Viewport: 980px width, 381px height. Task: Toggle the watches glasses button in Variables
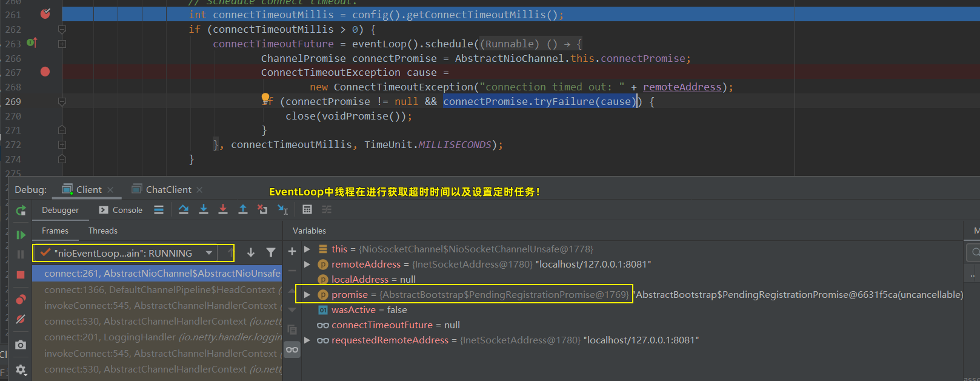pyautogui.click(x=292, y=349)
